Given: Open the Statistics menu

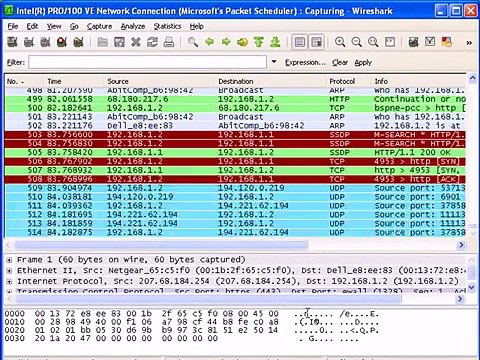Looking at the screenshot, I should coord(167,26).
